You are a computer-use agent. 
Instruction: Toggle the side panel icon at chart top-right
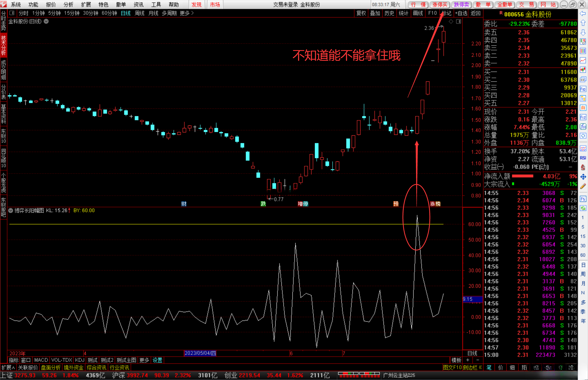[458, 22]
